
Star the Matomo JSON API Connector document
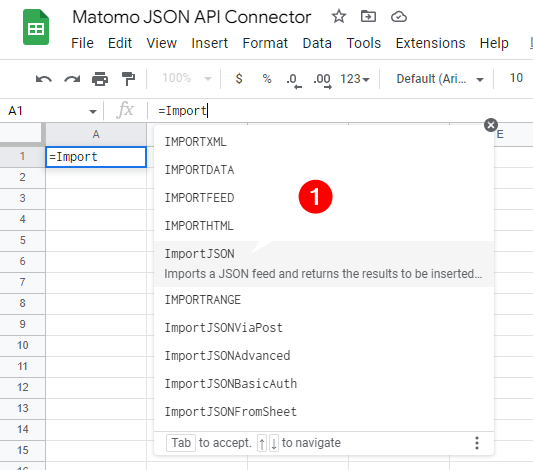pos(339,16)
